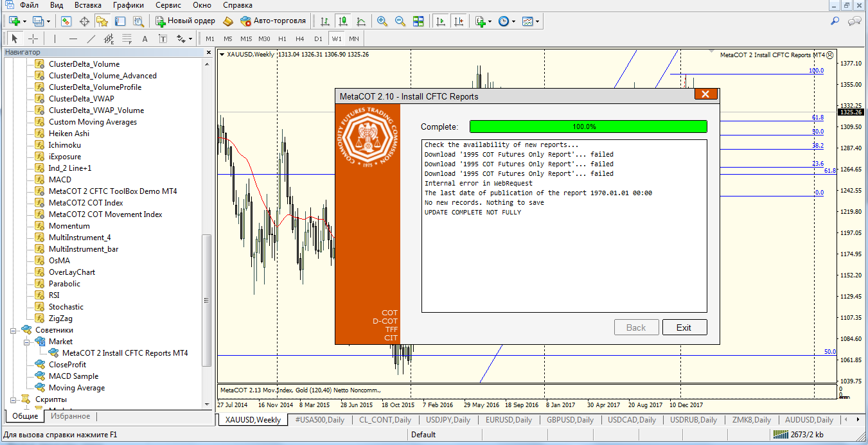Switch chart to bar chart
Image resolution: width=868 pixels, height=445 pixels.
coord(326,21)
